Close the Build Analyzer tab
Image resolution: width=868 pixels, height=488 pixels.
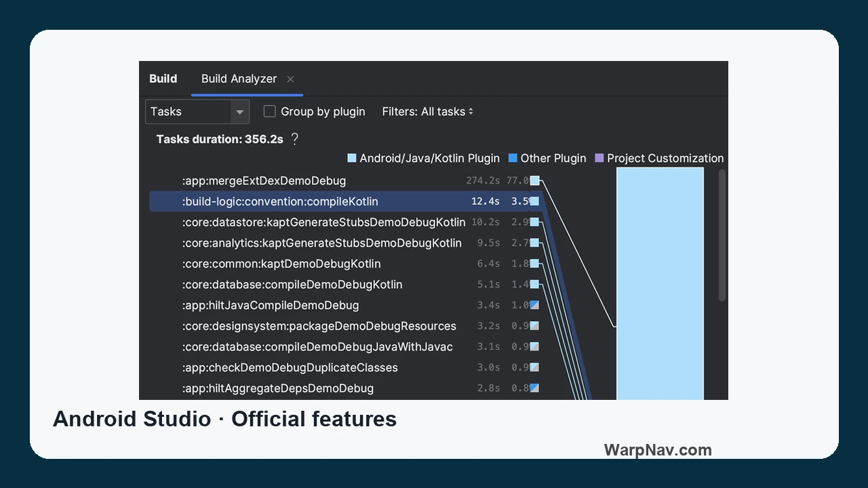click(x=290, y=79)
